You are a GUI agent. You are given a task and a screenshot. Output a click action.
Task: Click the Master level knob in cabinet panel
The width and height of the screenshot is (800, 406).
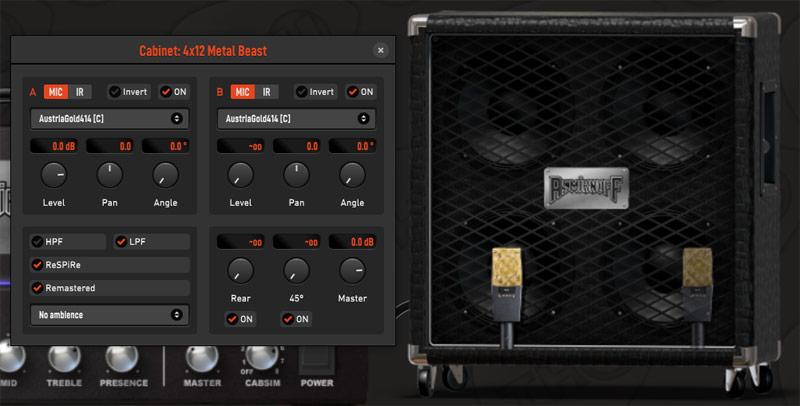pos(352,269)
